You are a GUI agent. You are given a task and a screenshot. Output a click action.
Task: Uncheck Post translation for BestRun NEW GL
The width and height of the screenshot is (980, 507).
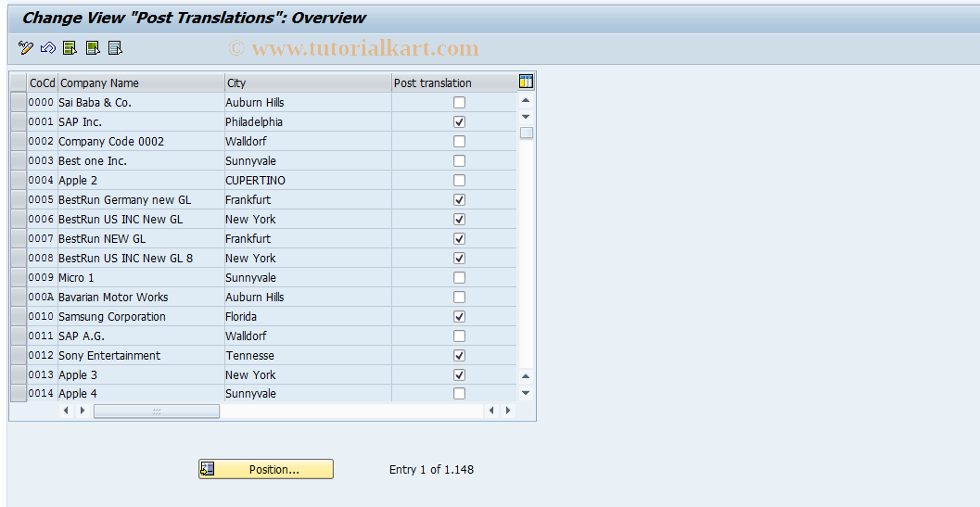pos(459,238)
